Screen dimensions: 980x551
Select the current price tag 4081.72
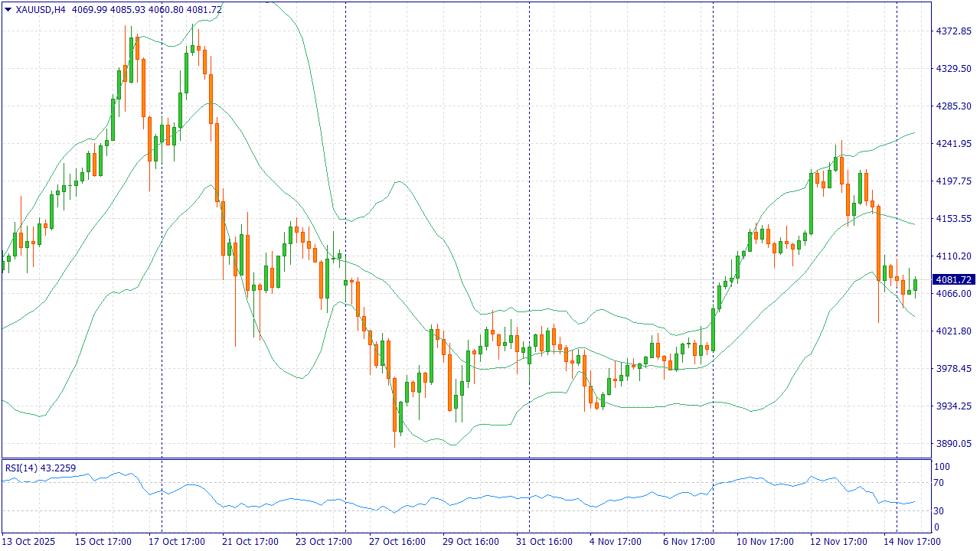click(953, 280)
